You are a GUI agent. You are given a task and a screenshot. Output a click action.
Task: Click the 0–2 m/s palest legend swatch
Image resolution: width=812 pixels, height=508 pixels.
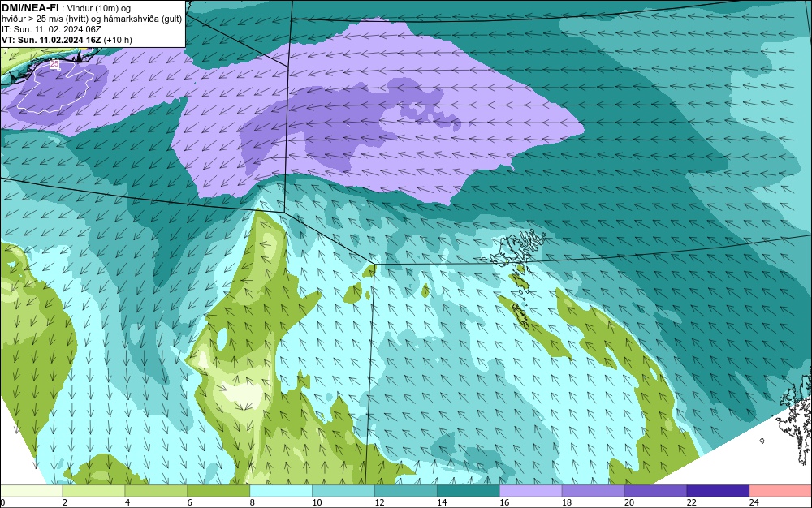point(31,491)
